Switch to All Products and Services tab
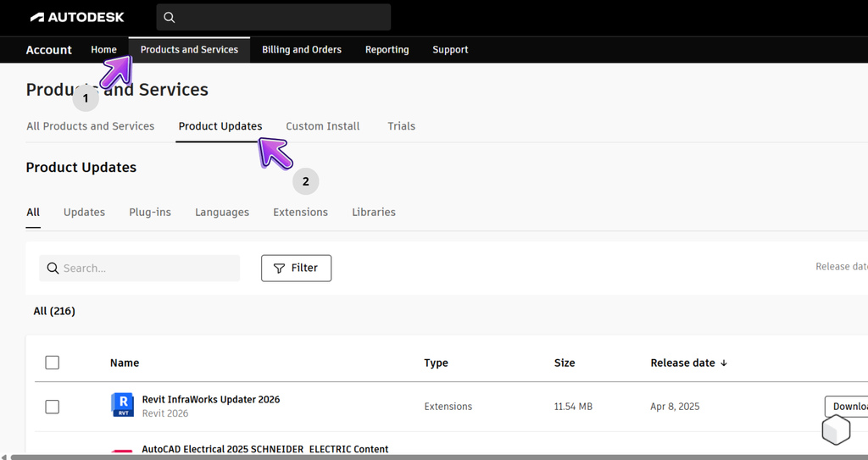This screenshot has height=460, width=868. tap(90, 126)
